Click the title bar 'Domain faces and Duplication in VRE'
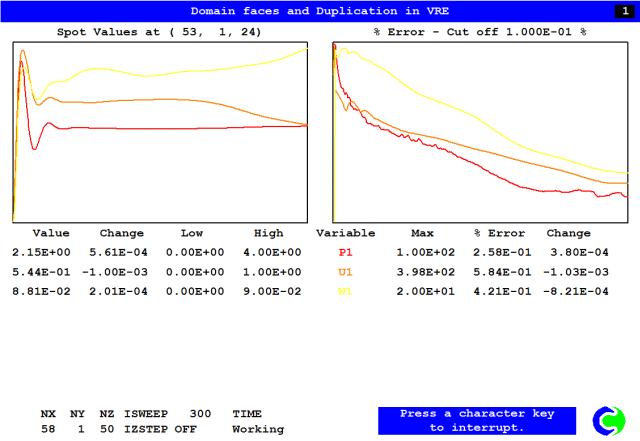The height and width of the screenshot is (441, 640). point(319,11)
